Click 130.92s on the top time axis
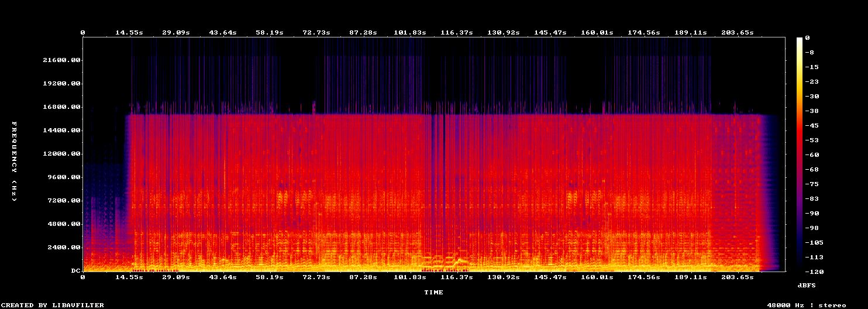 coord(504,33)
